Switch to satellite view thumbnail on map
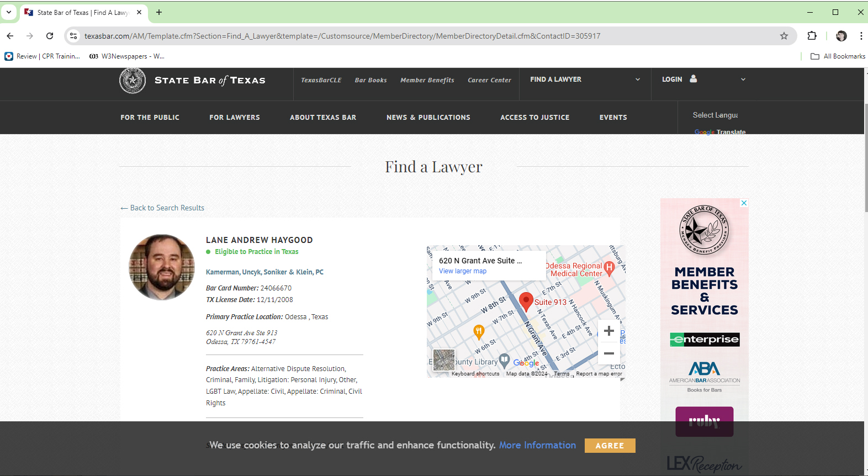 444,360
